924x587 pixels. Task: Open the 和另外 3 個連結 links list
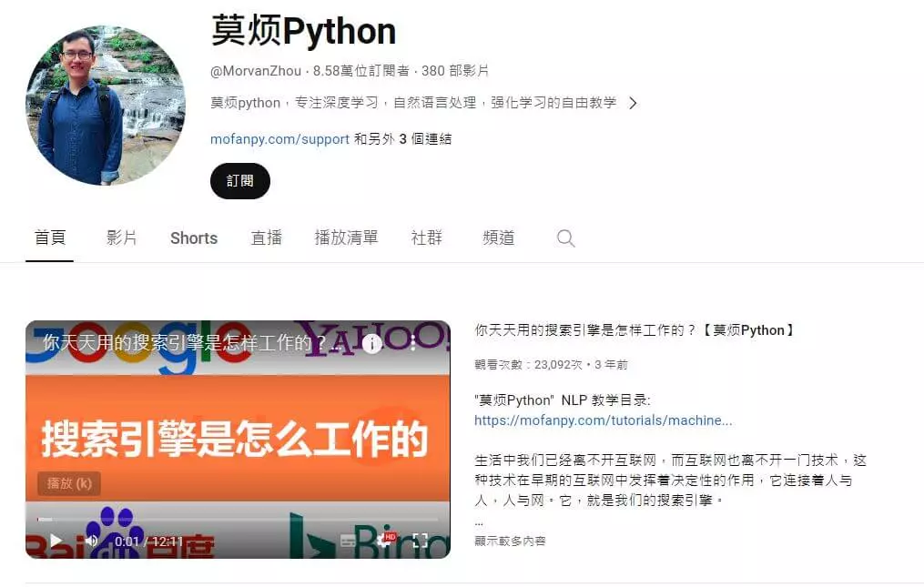402,139
